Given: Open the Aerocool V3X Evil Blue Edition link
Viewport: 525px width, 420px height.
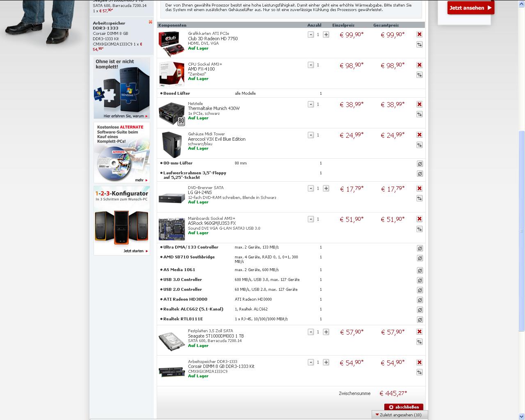Looking at the screenshot, I should [x=217, y=139].
